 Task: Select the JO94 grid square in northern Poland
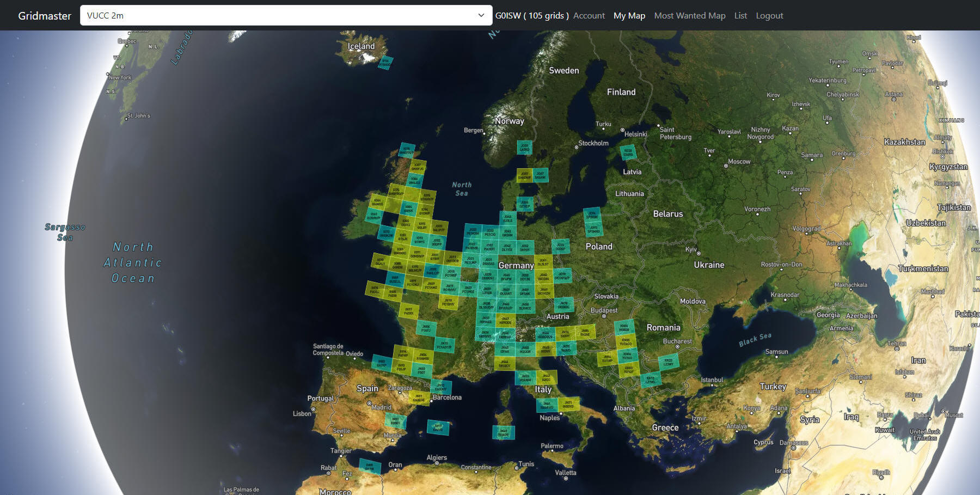(x=592, y=215)
